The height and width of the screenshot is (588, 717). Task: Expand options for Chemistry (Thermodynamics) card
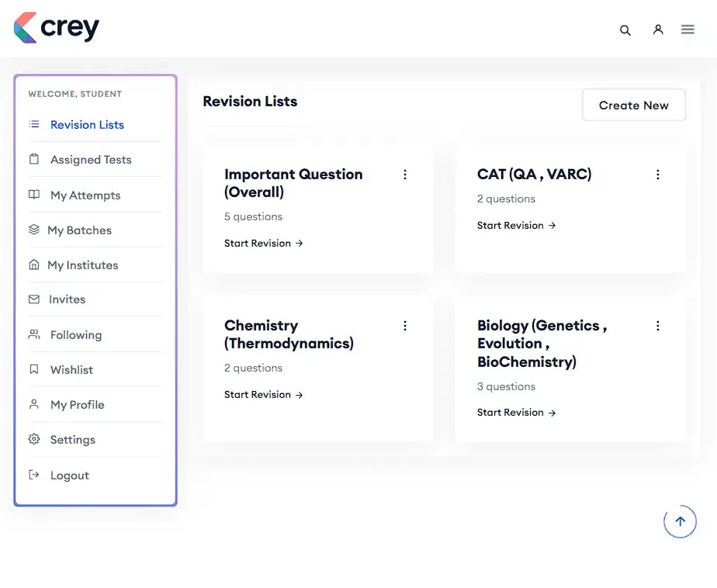[x=404, y=326]
